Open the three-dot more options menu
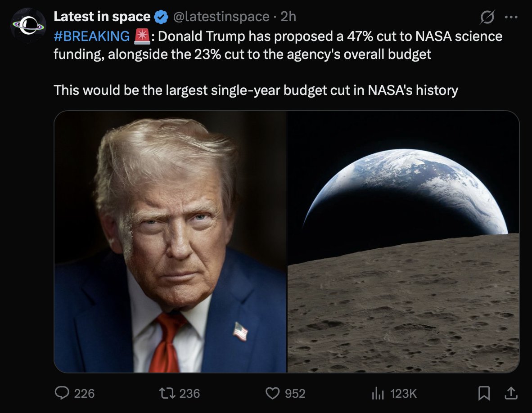Screen dimensions: 532x413 tap(511, 18)
